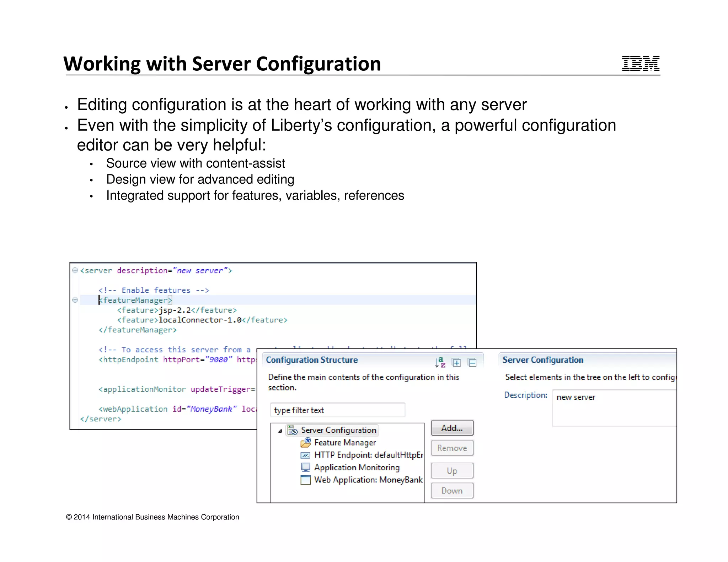Focus the type filter text field

click(x=337, y=410)
